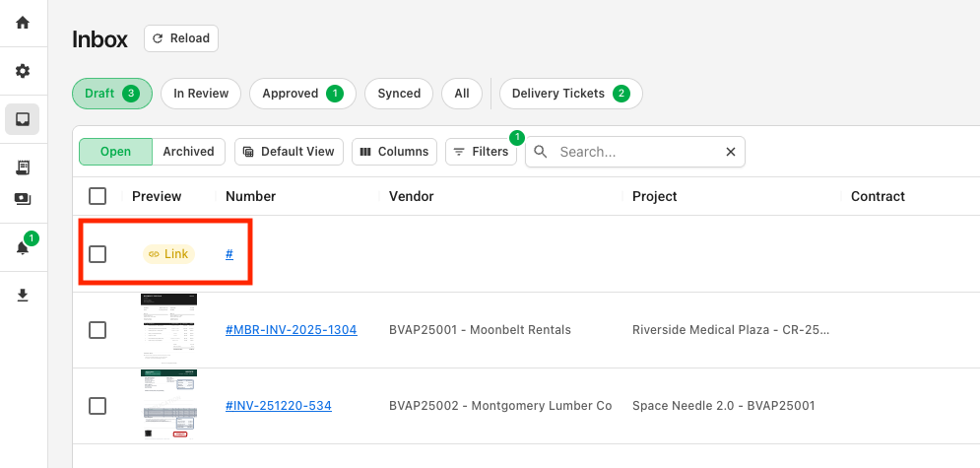Open the blank # invoice link

(229, 254)
